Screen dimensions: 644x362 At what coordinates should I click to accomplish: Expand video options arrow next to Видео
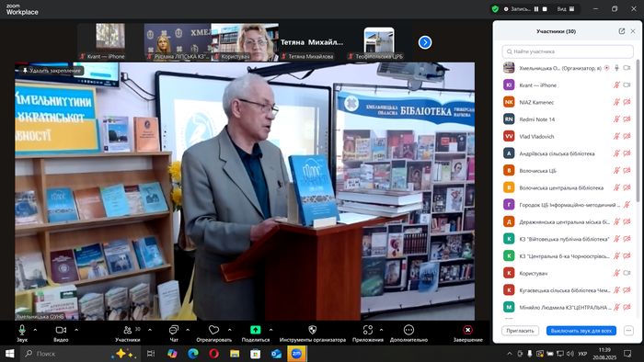(x=76, y=329)
